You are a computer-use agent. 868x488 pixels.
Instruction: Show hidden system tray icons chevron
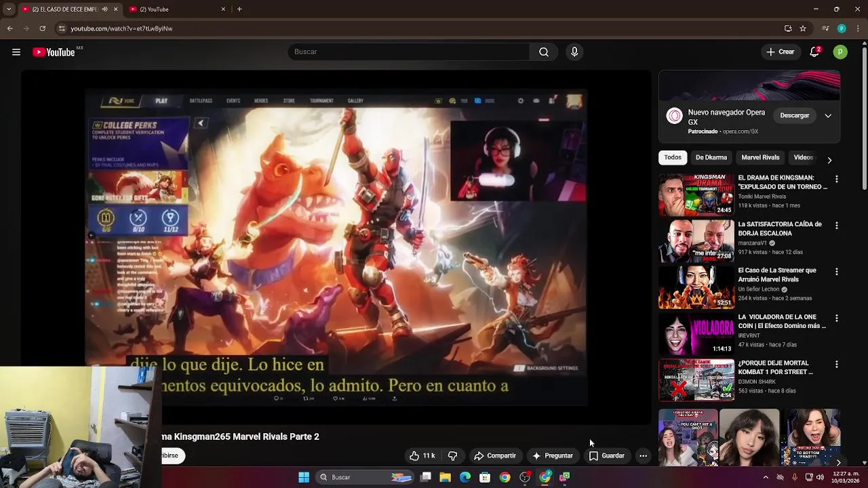tap(766, 477)
